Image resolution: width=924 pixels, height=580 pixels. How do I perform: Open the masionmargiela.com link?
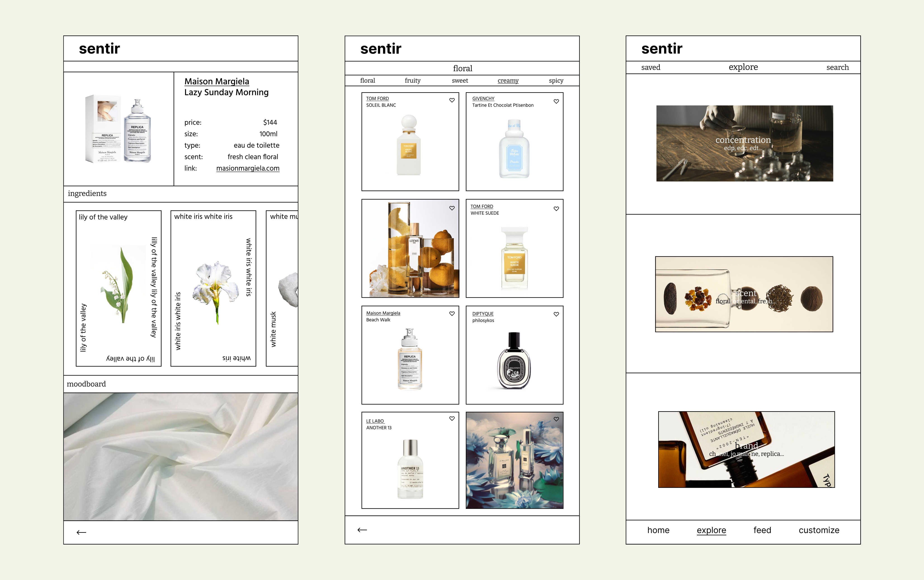[247, 168]
